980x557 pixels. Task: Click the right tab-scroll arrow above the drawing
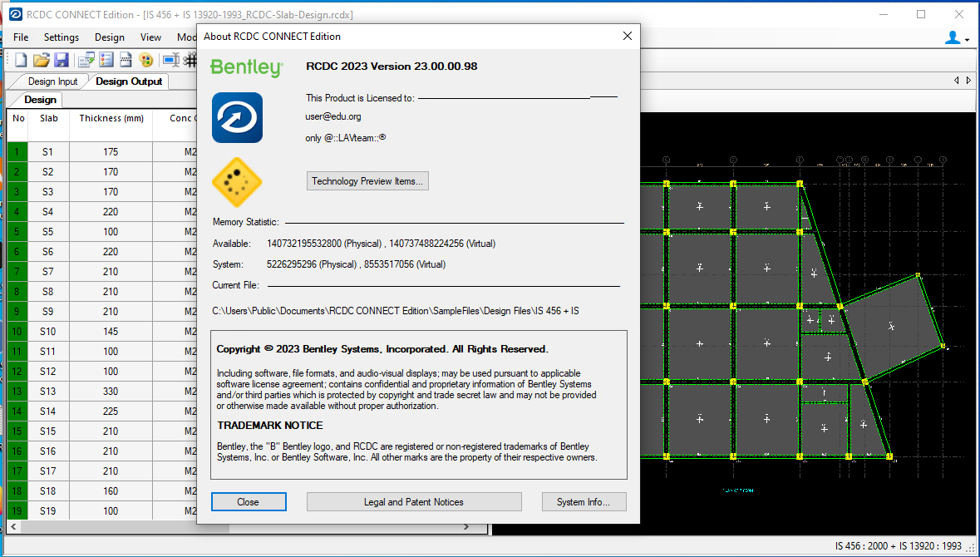click(968, 81)
